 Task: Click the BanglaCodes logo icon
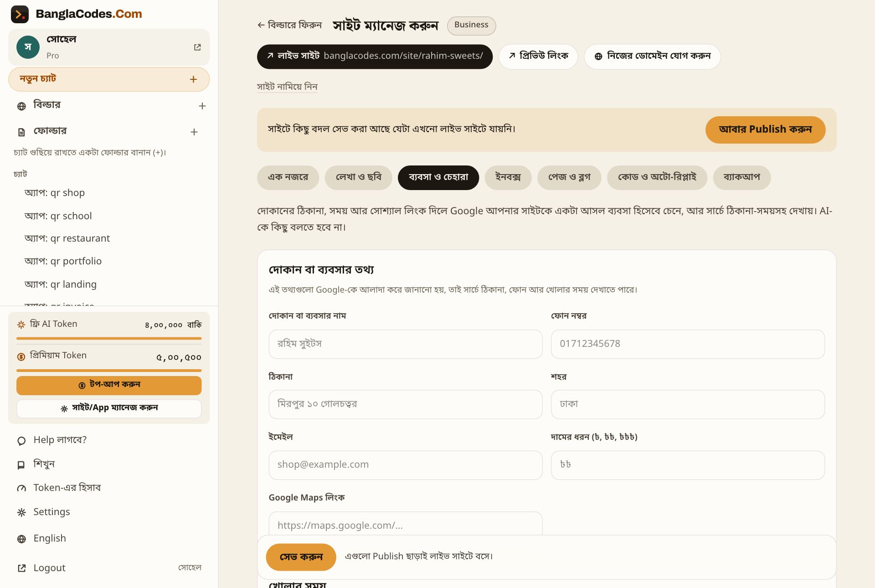20,14
